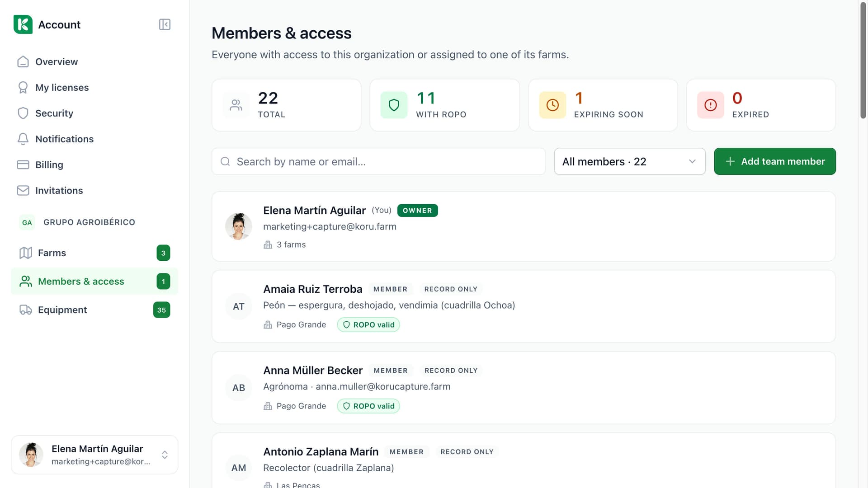Click the Equipment tractor icon
The image size is (868, 488).
(26, 310)
